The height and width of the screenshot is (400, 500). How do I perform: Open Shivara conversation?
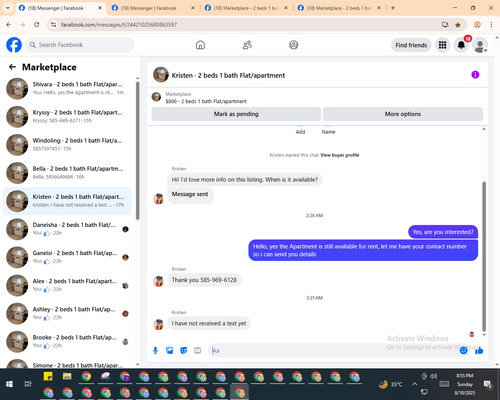click(67, 89)
